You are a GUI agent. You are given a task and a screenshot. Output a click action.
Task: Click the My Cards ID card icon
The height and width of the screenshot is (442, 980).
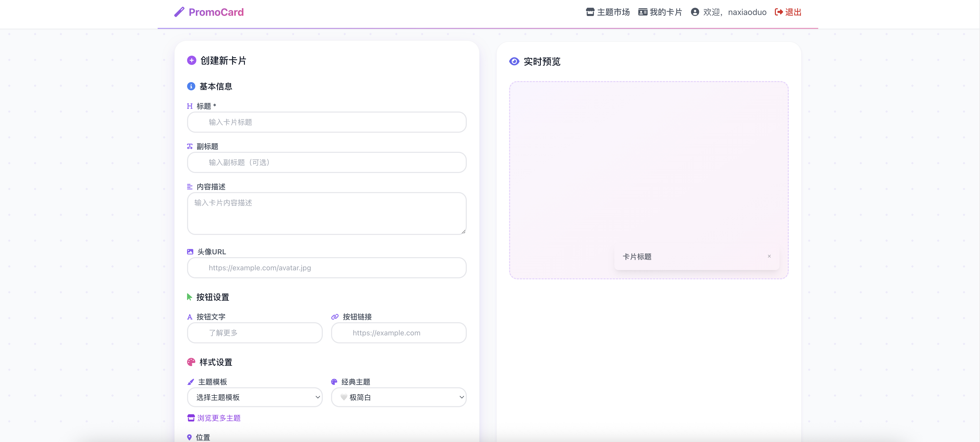(642, 12)
